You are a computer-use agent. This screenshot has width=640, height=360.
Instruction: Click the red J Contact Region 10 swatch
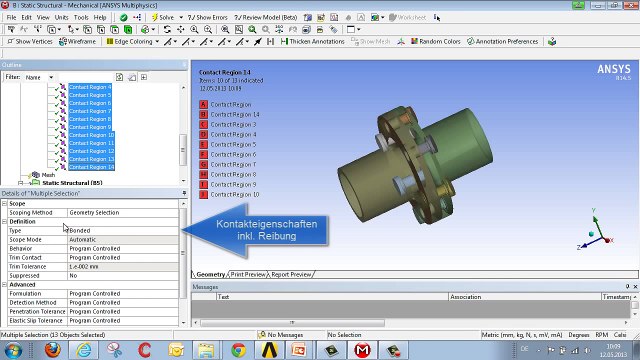[x=203, y=195]
